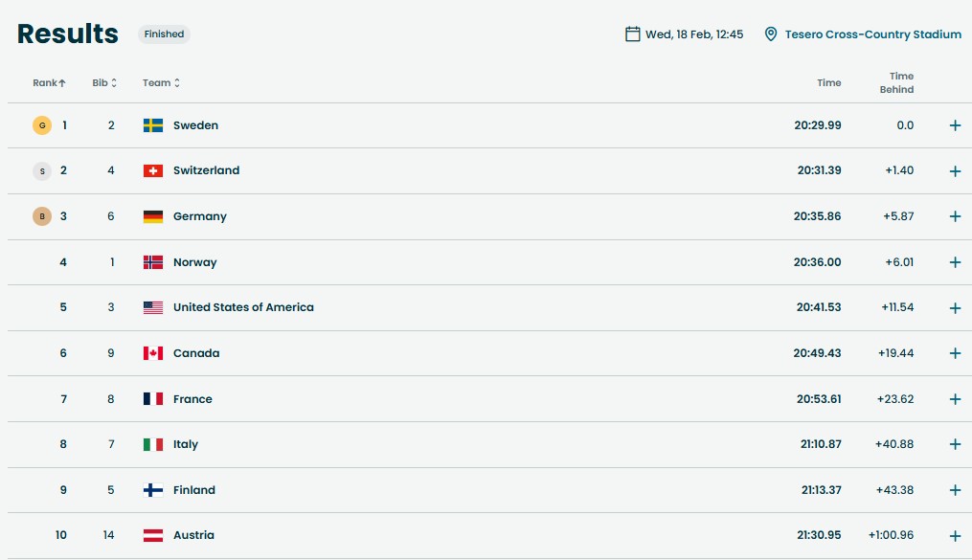Click the gold medal badge
Screen dimensions: 972x560
point(42,125)
